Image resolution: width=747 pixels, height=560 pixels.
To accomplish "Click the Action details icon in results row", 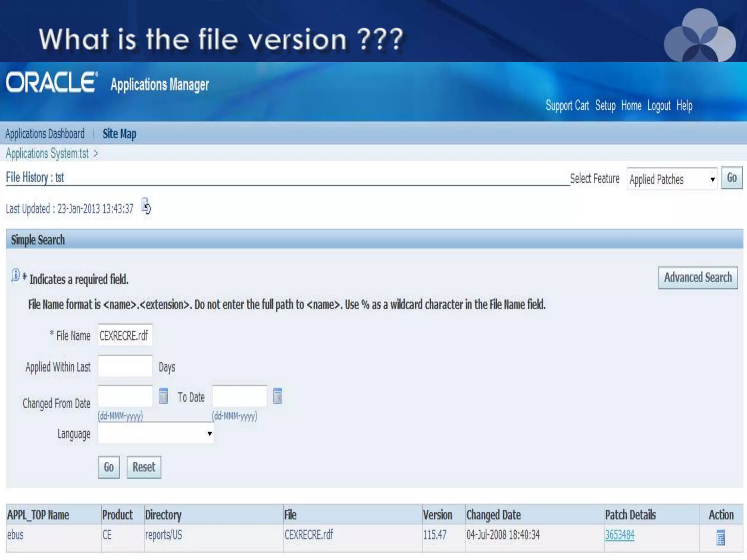I will pos(720,538).
